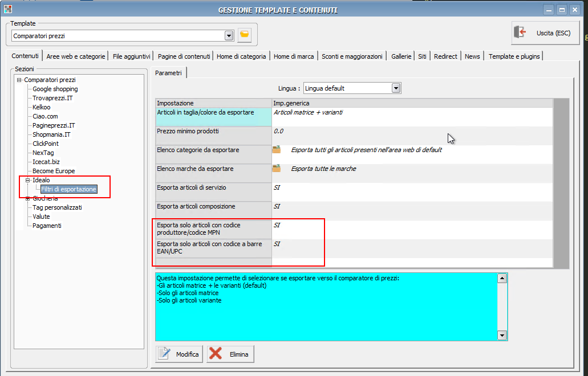This screenshot has width=588, height=376.
Task: Select Shopmania.IT in the tree
Action: [x=51, y=134]
